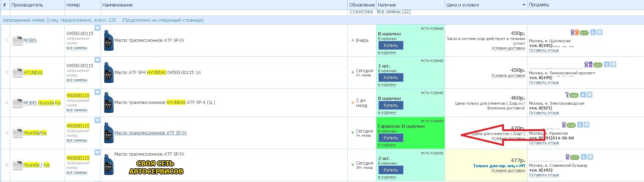This screenshot has height=182, width=644.
Task: Open oil bottle image for HYUNDAI ATF SP-4 (1L)
Action: pos(109,103)
